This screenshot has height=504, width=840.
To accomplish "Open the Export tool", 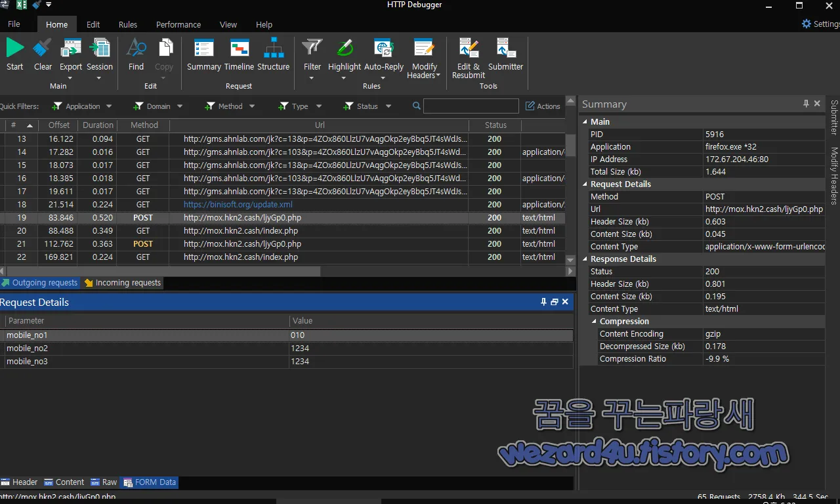I will point(71,48).
